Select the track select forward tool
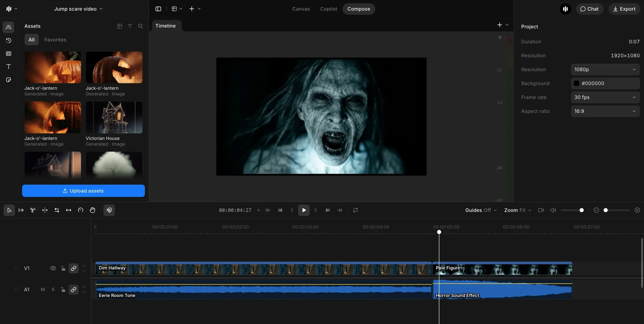 (21, 210)
